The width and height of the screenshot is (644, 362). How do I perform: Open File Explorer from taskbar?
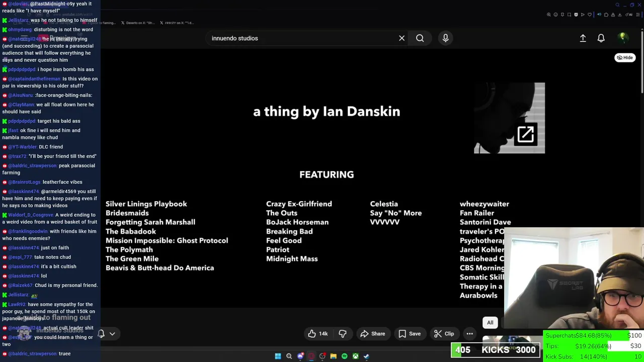(333, 356)
